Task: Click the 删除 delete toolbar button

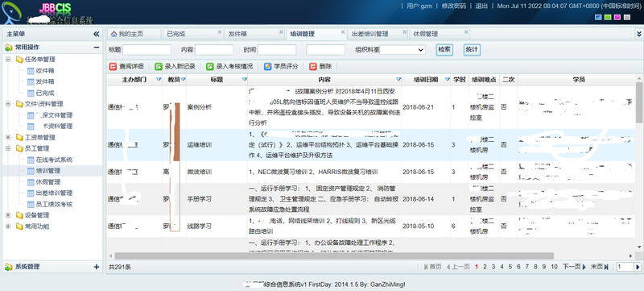Action: pos(320,66)
